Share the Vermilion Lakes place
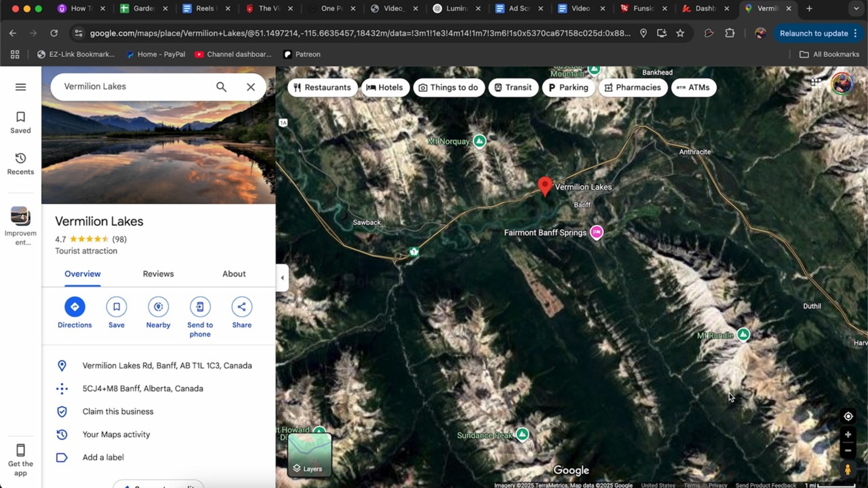 point(242,313)
